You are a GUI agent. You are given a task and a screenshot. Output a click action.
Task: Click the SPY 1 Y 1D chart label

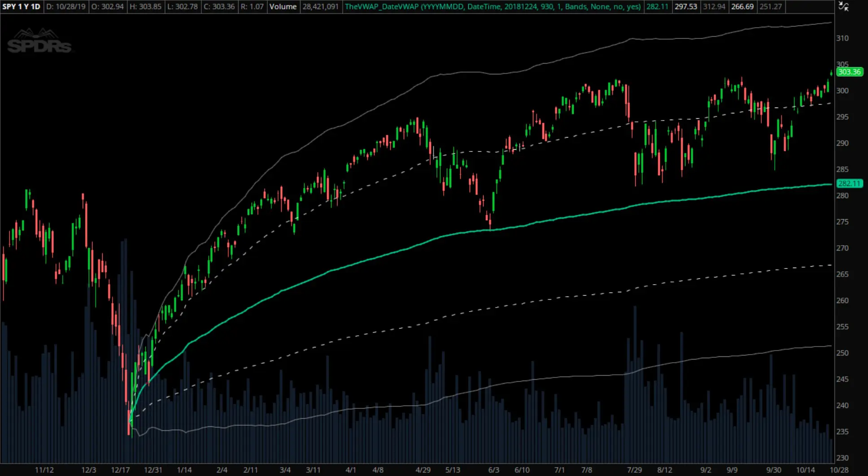[x=22, y=7]
